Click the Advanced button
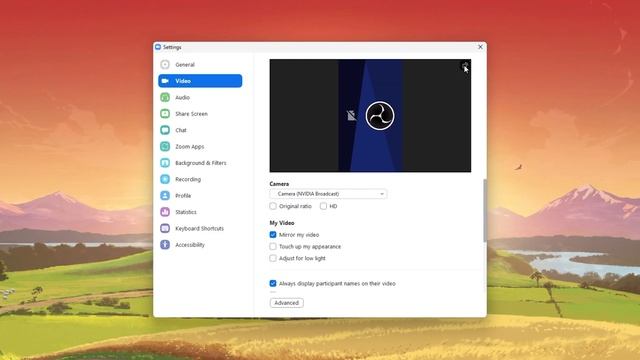Screen dimensions: 640x360 [287, 303]
